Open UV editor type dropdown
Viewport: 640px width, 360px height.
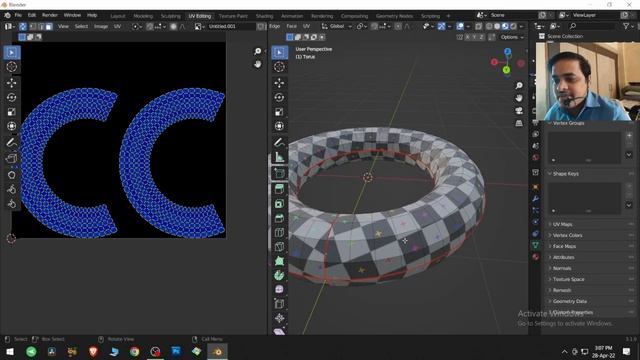pyautogui.click(x=10, y=27)
